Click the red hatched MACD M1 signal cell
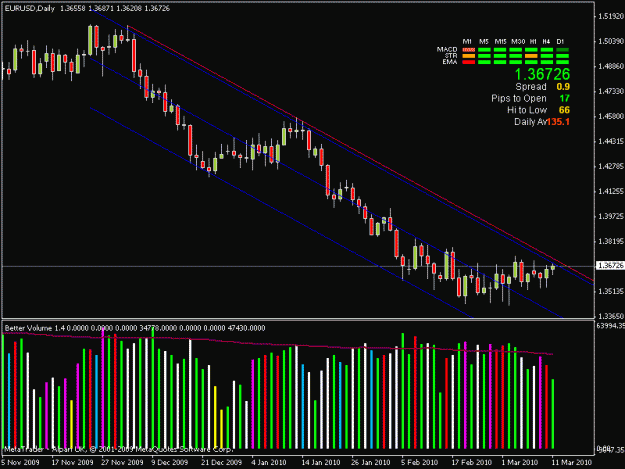625x469 pixels. coord(469,50)
